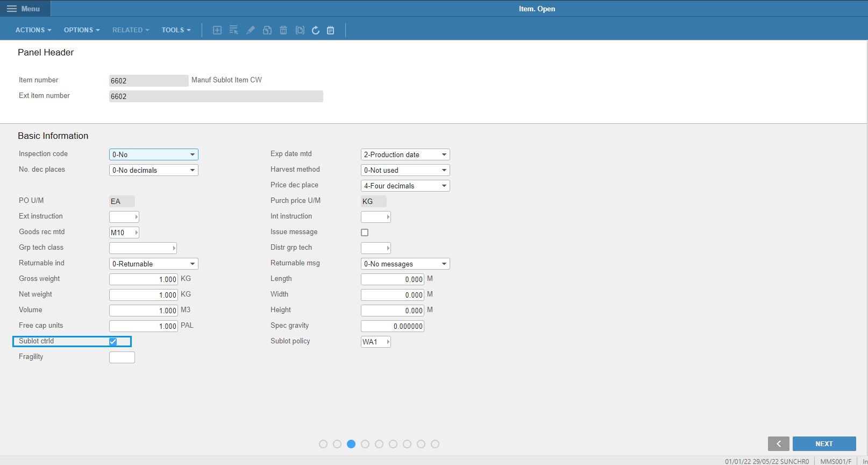The width and height of the screenshot is (868, 465).
Task: Open the OPTIONS menu
Action: [x=82, y=30]
